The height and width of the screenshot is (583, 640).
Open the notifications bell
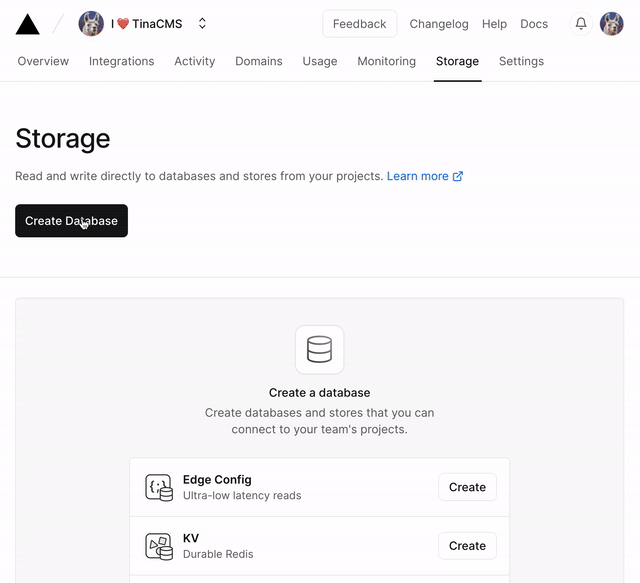(x=581, y=24)
